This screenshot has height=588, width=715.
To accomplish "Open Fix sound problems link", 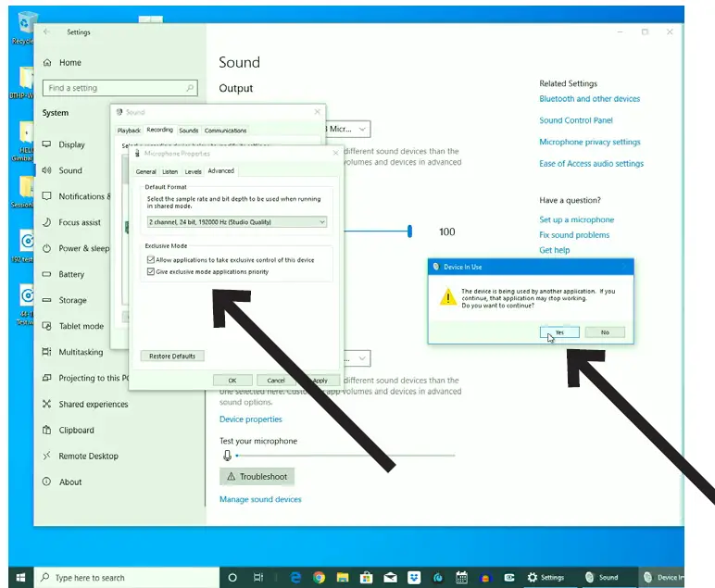I will (x=574, y=235).
